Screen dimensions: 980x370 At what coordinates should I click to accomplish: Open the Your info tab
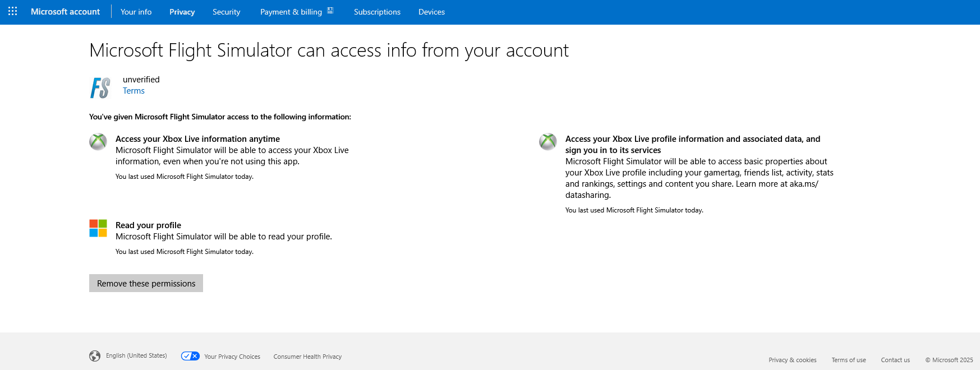(x=136, y=12)
